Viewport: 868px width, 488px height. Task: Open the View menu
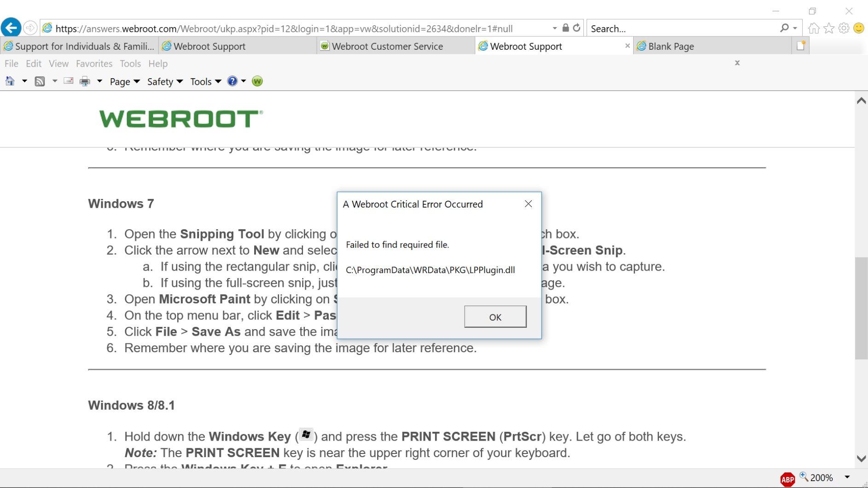(x=58, y=64)
